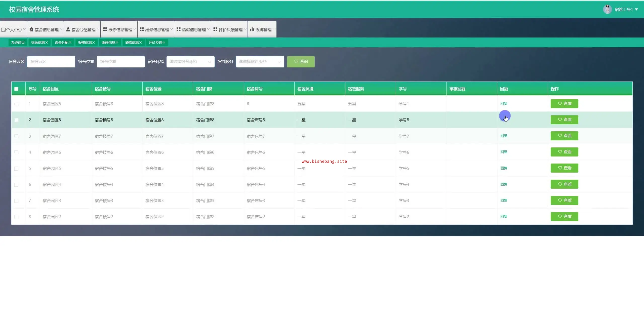The image size is (644, 318).
Task: Close the 维修信息 tab
Action: click(x=117, y=43)
